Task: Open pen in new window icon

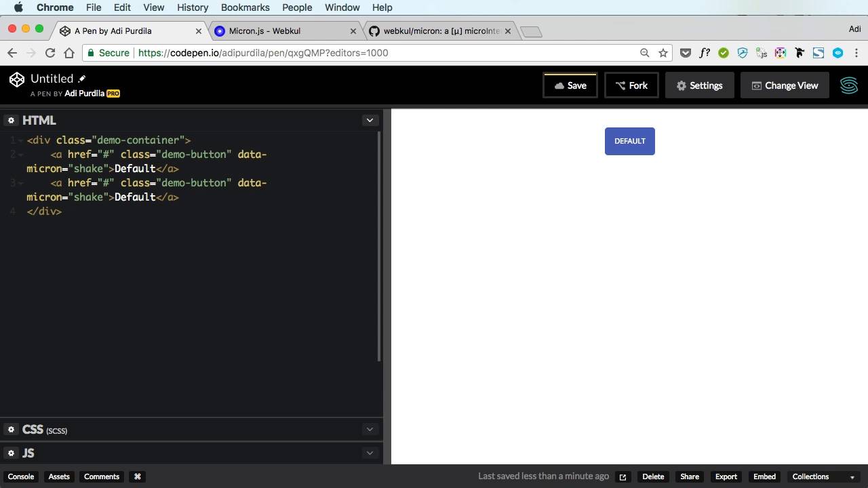Action: [x=623, y=476]
